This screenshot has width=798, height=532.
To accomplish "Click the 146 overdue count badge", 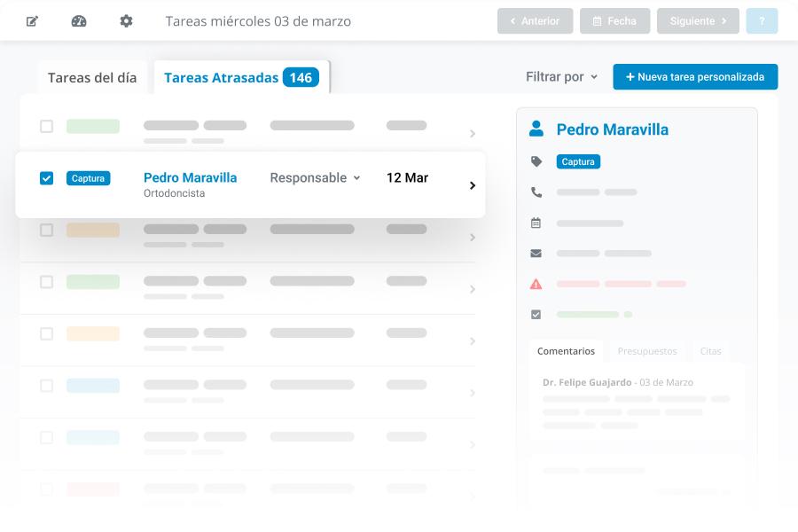I will tap(301, 77).
